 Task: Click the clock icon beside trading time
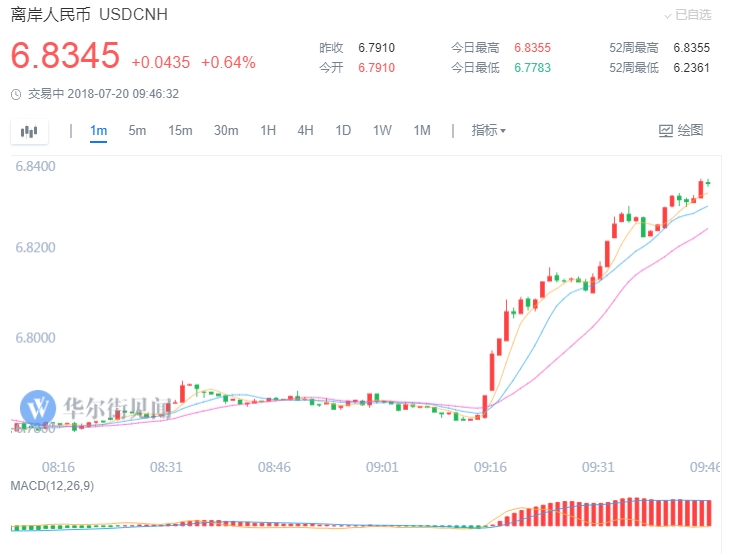[x=16, y=94]
